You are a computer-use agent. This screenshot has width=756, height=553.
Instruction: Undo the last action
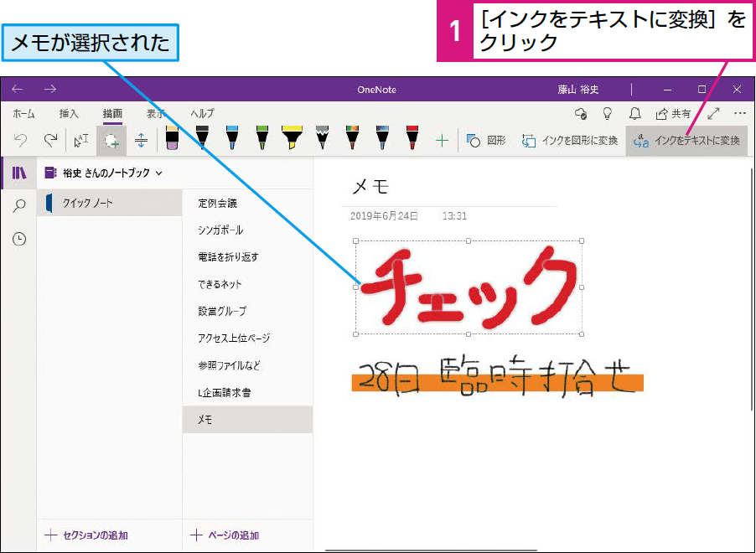[x=20, y=140]
